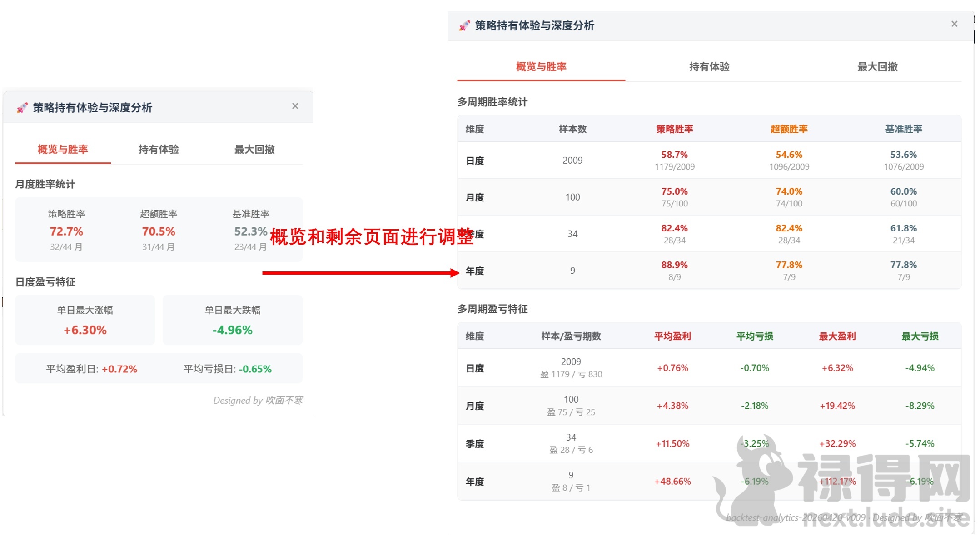Screen dimensions: 980x542
Task: Switch to 持有体验 tab above 月度胜率统计
Action: [x=159, y=149]
